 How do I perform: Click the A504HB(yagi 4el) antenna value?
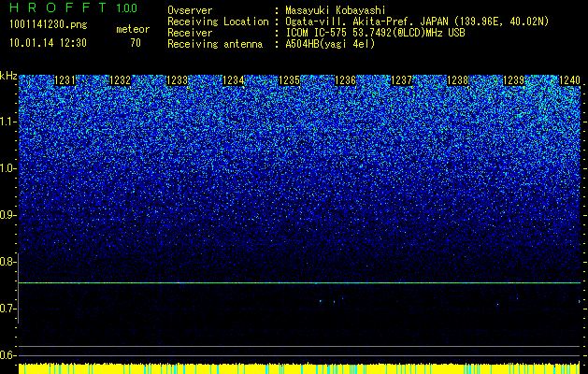[x=330, y=44]
